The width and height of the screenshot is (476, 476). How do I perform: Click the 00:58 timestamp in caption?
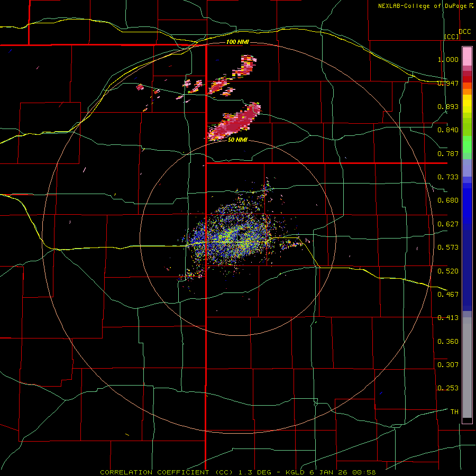click(x=364, y=472)
